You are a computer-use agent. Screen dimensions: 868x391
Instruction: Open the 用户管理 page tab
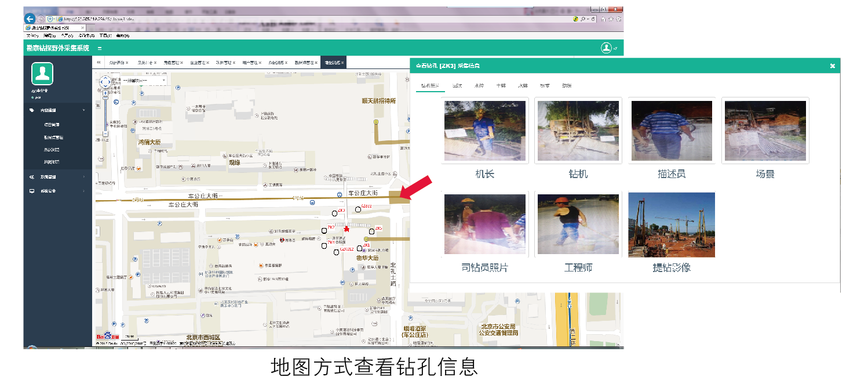pyautogui.click(x=250, y=63)
